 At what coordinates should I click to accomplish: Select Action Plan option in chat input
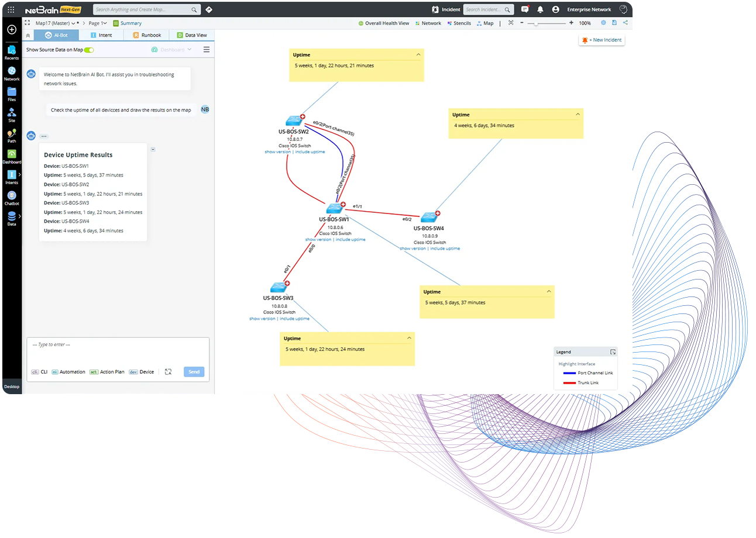tap(106, 372)
